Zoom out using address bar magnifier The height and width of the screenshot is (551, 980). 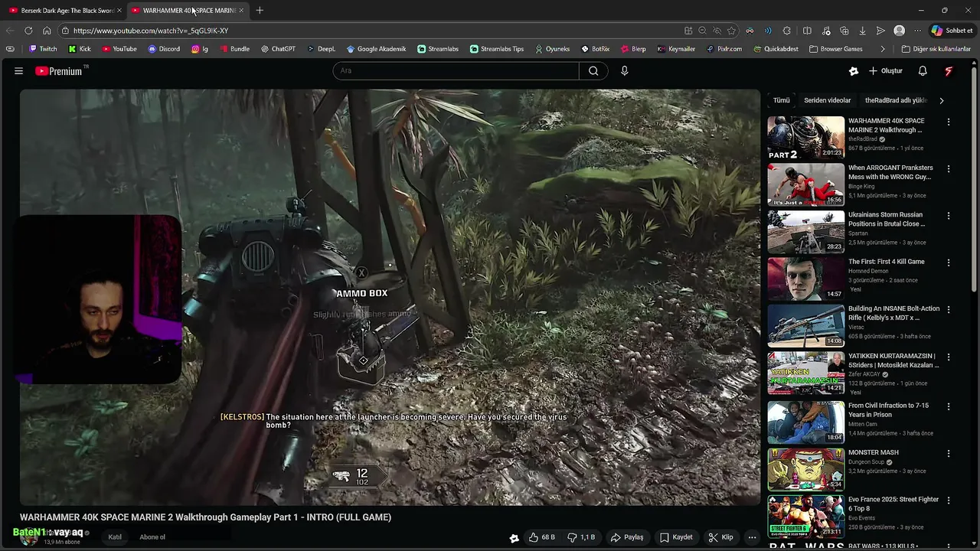coord(702,31)
